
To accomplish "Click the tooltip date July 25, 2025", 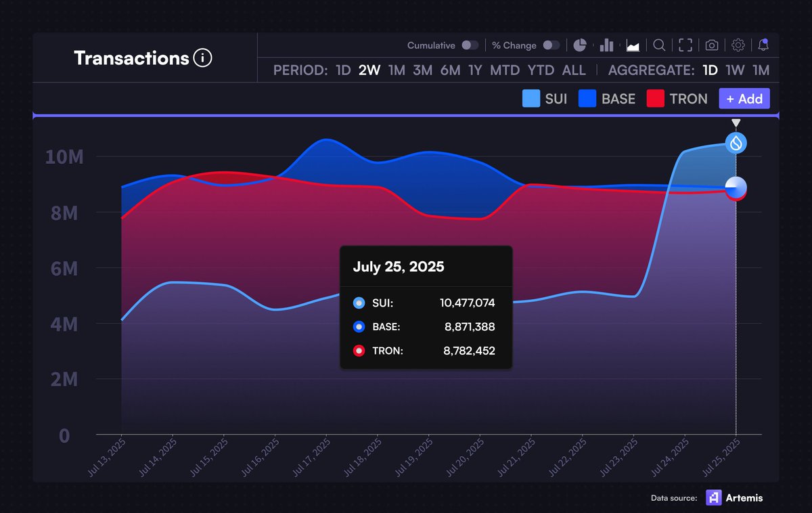I will 399,267.
